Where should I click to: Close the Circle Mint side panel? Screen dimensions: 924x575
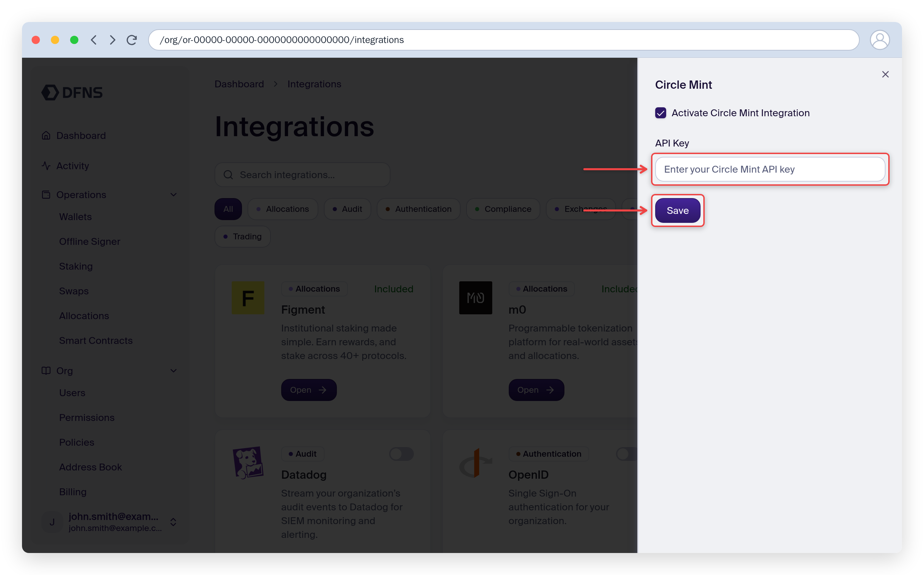coord(885,75)
